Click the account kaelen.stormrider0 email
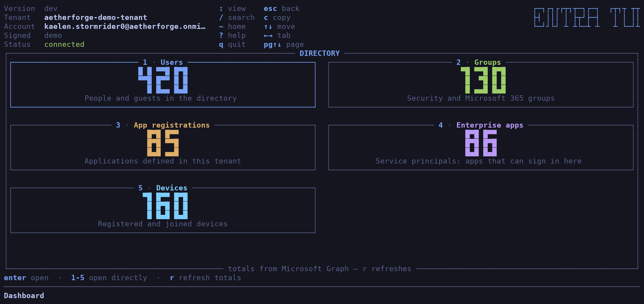This screenshot has width=644, height=304. click(x=125, y=27)
